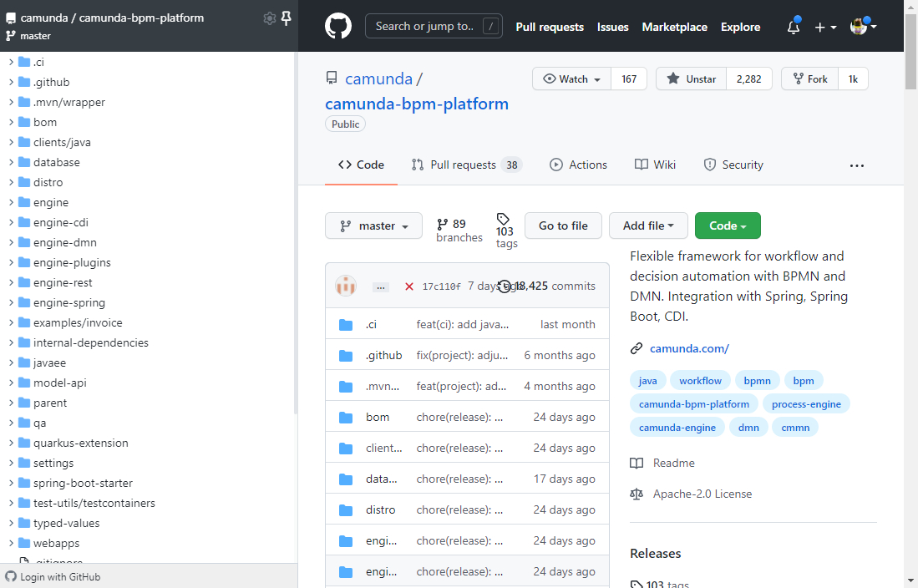Open the Watch dropdown
Image resolution: width=918 pixels, height=588 pixels.
click(571, 79)
